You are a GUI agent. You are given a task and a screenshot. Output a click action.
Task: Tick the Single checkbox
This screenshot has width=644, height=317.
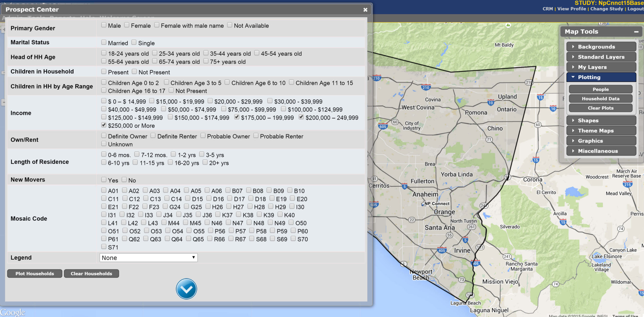point(134,42)
